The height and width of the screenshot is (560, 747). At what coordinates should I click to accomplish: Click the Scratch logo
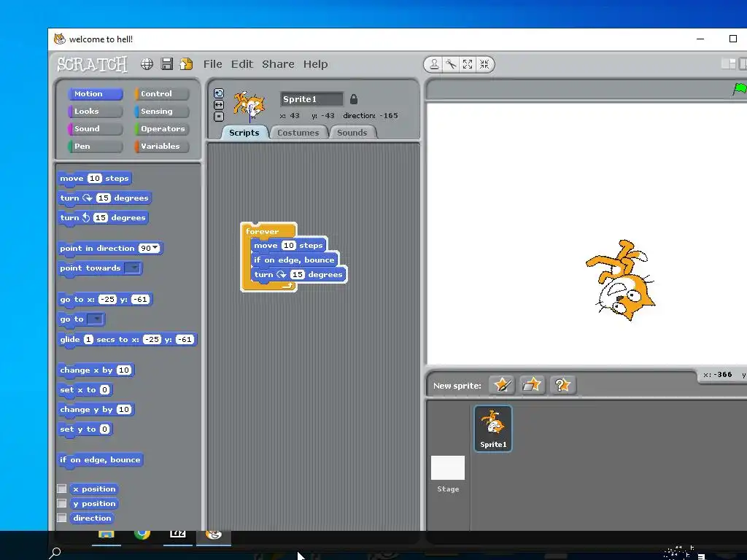[x=92, y=64]
